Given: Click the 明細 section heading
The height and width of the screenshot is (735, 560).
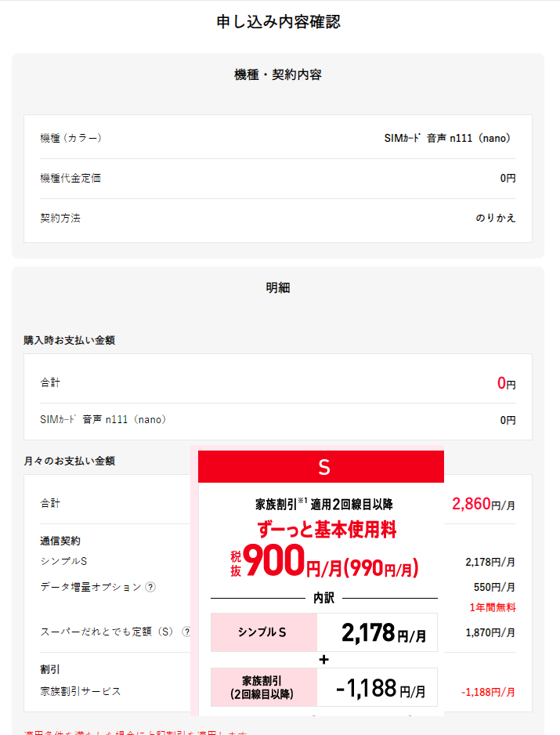Looking at the screenshot, I should [278, 288].
